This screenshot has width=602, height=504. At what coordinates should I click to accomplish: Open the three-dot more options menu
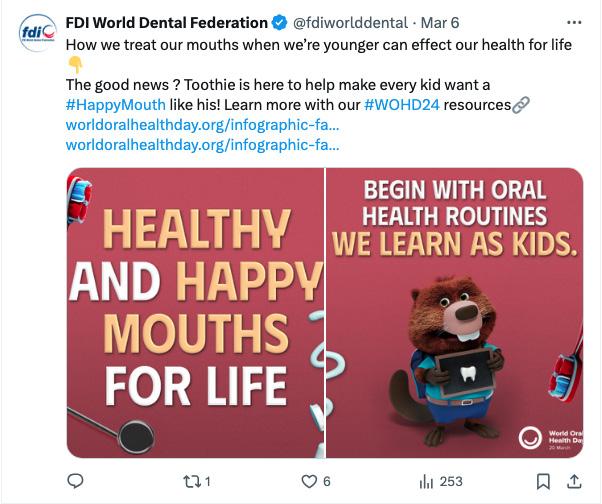pyautogui.click(x=572, y=23)
